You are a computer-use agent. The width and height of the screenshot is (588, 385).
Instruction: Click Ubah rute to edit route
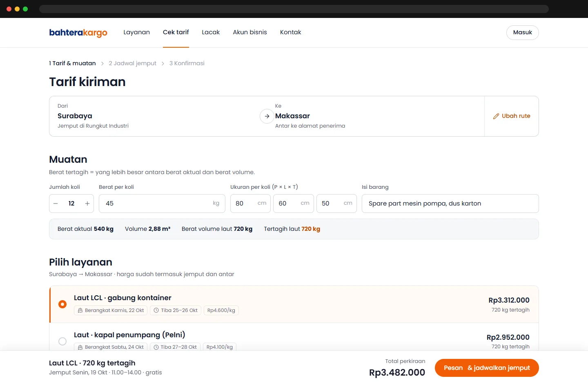tap(512, 116)
